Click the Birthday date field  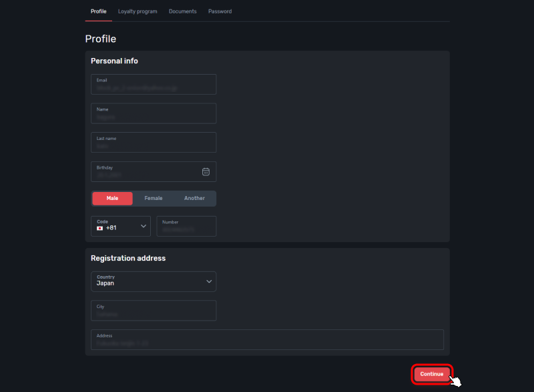[154, 171]
